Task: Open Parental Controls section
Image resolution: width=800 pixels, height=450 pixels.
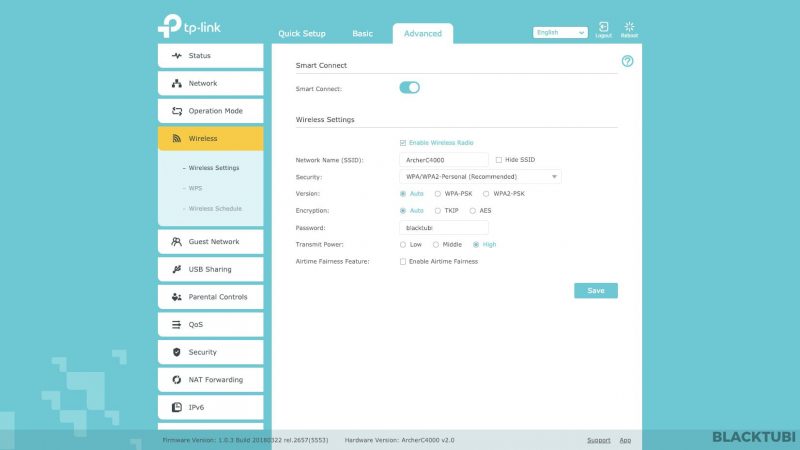Action: (210, 297)
